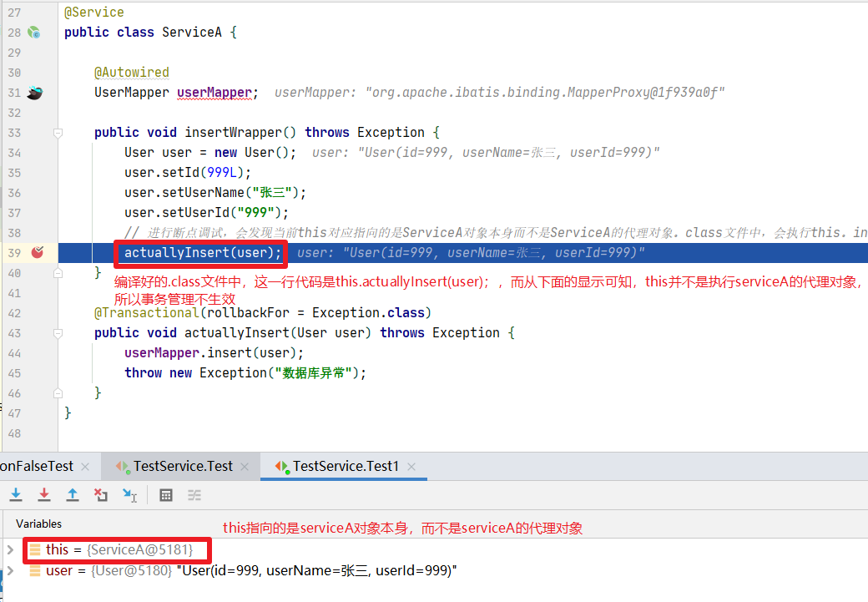Screen dimensions: 868x602
Task: Switch to the TestService.Test tab
Action: pyautogui.click(x=183, y=466)
